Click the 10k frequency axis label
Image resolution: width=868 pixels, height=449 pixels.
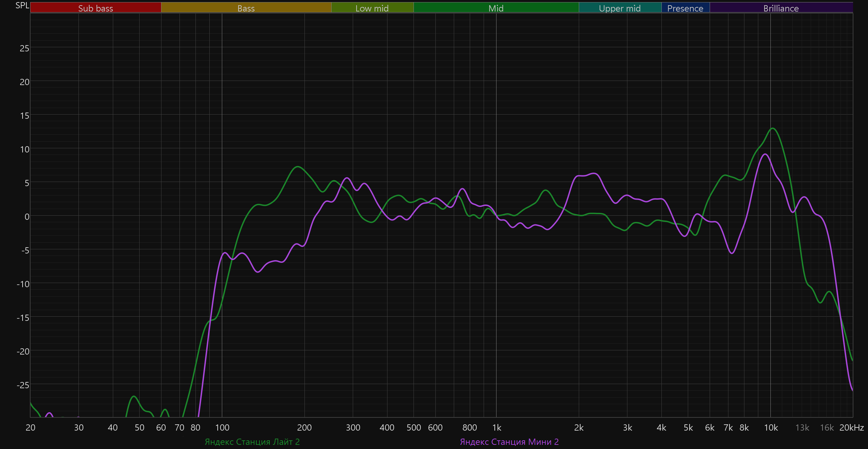point(771,427)
